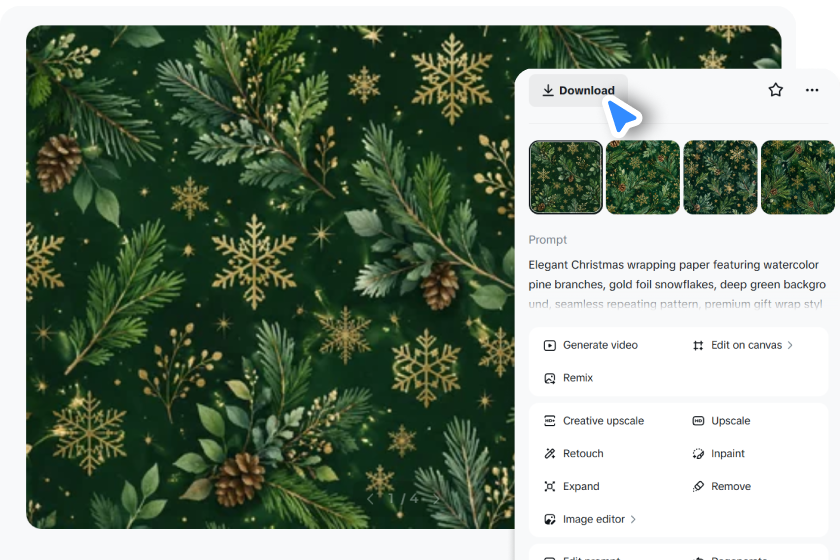Choose the Remove tool
Image resolution: width=840 pixels, height=560 pixels.
[x=721, y=486]
